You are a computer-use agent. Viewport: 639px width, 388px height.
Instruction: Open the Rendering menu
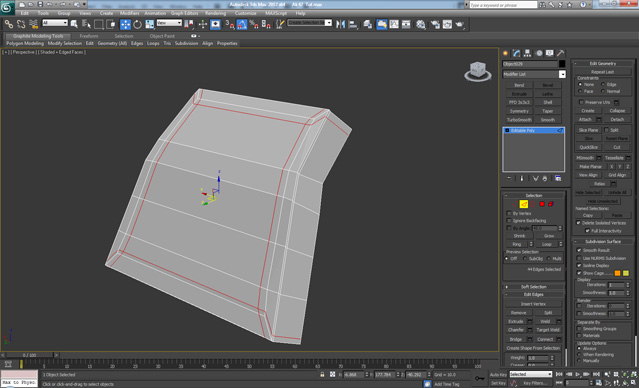coord(215,13)
